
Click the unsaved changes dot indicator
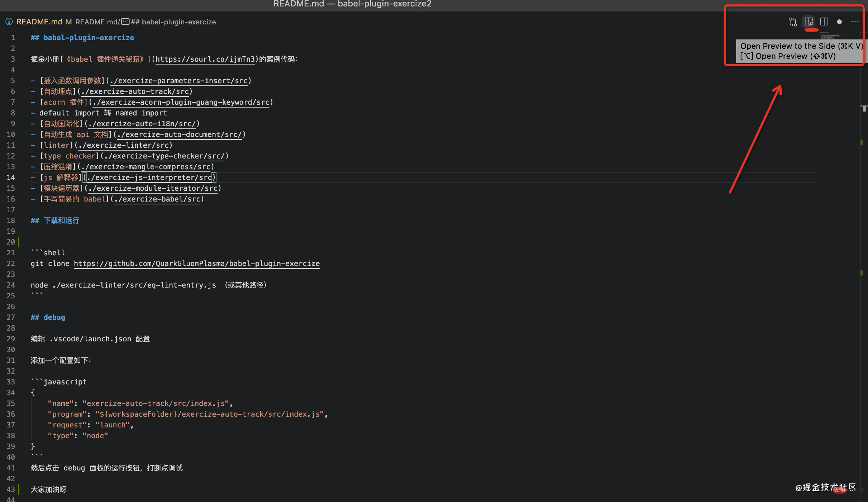click(839, 22)
